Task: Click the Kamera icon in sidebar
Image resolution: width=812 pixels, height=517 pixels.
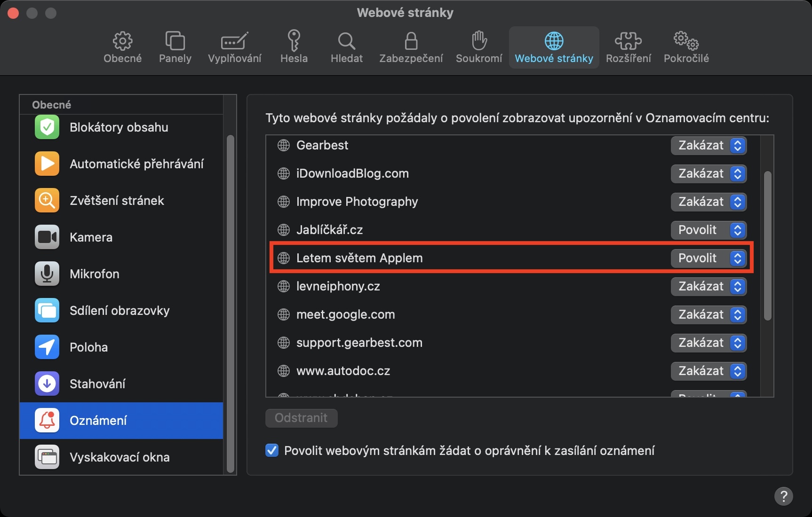Action: pos(47,237)
